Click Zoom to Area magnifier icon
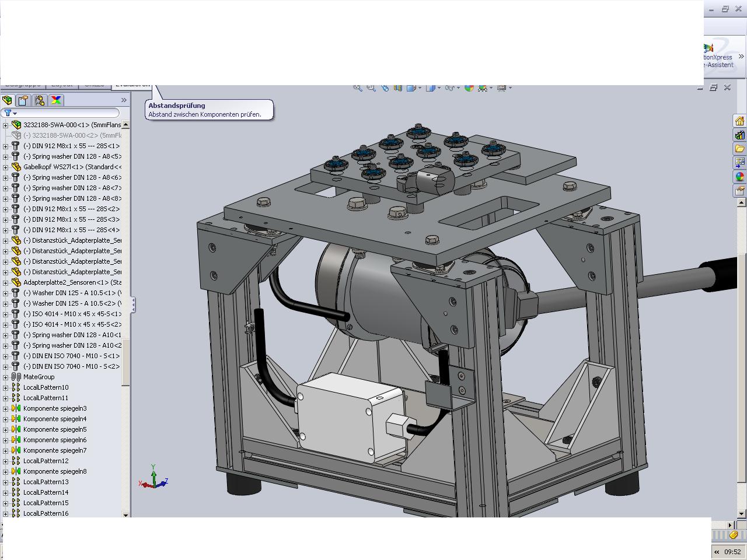747x560 pixels. coord(371,87)
